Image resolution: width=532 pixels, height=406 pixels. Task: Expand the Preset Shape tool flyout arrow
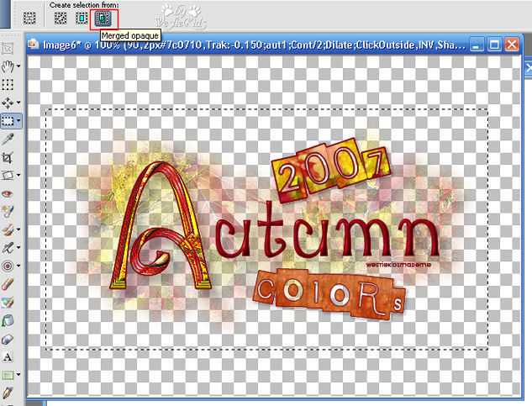[x=18, y=375]
